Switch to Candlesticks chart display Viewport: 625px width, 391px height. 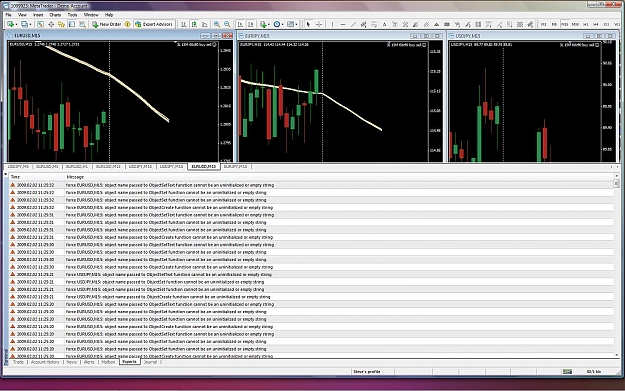point(194,24)
